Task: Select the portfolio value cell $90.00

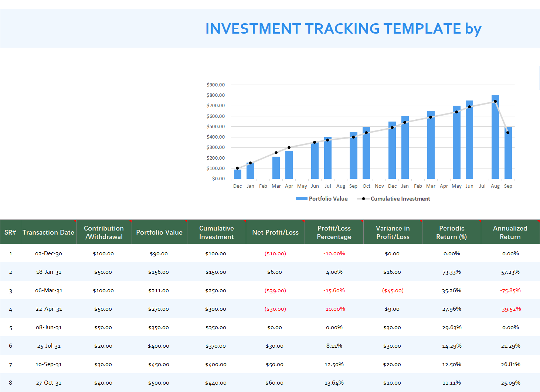Action: (159, 253)
